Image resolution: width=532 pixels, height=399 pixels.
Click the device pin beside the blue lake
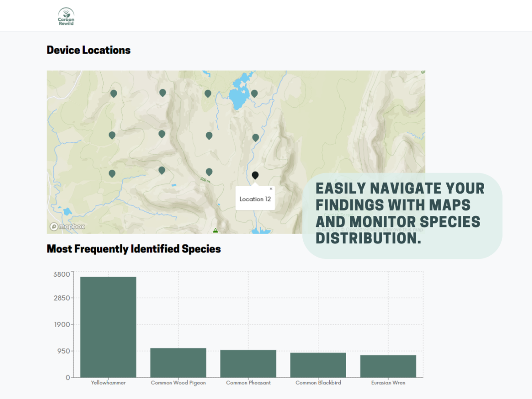[x=255, y=93]
